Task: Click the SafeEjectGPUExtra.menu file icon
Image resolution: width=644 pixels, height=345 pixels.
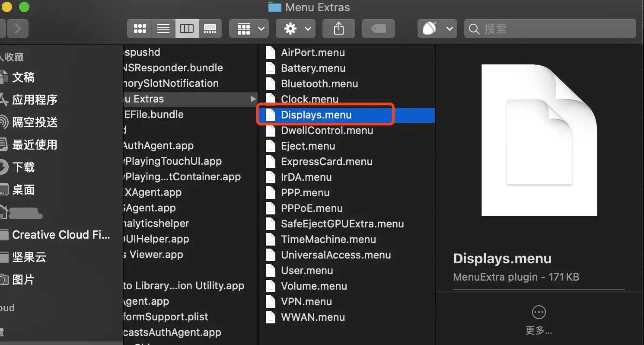Action: (x=271, y=224)
